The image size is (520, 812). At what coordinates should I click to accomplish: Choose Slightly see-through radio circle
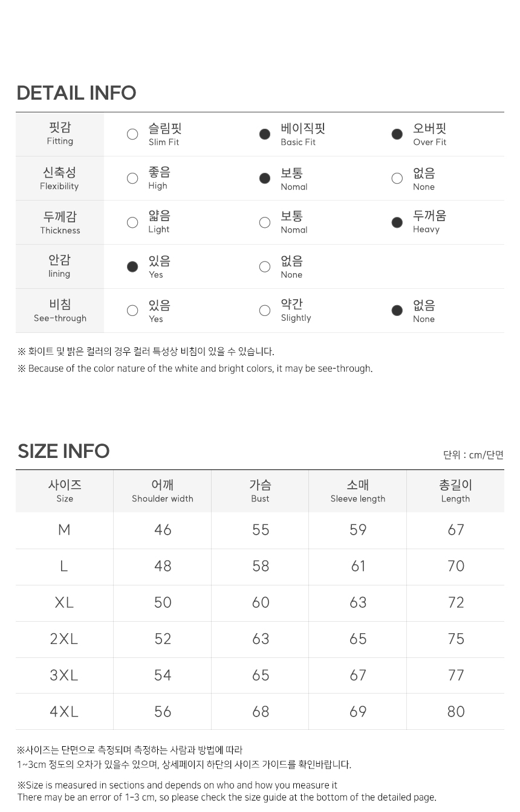point(265,311)
